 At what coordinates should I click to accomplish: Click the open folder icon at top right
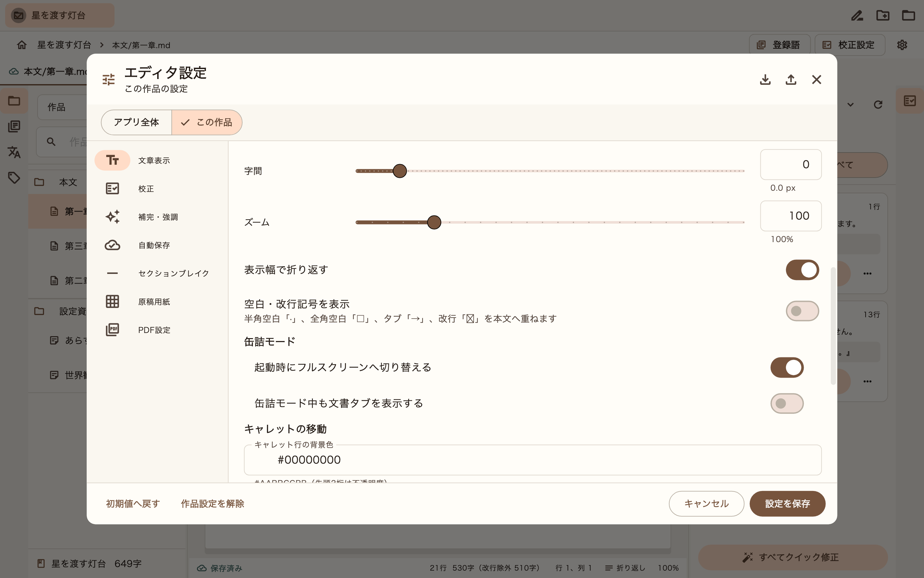point(908,15)
